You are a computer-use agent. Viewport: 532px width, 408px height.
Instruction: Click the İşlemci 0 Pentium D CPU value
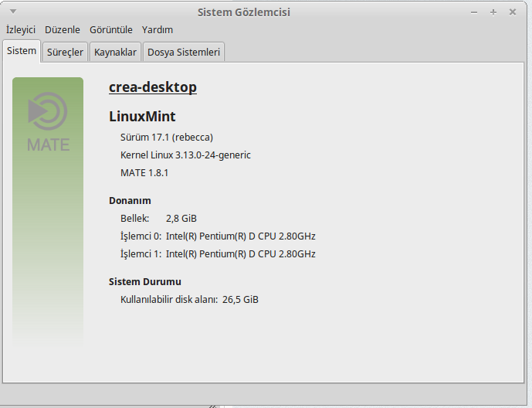click(241, 236)
